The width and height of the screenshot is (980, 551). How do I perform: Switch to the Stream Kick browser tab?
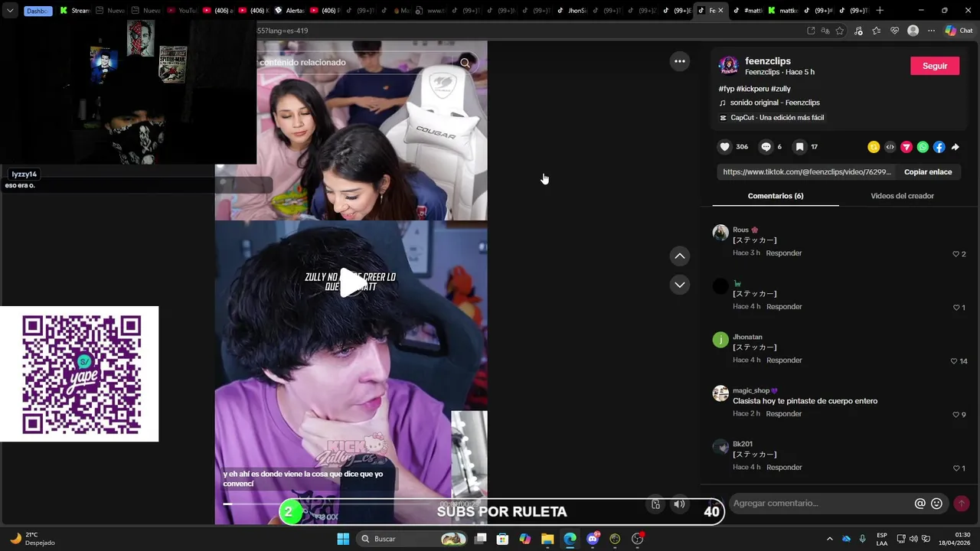point(75,11)
